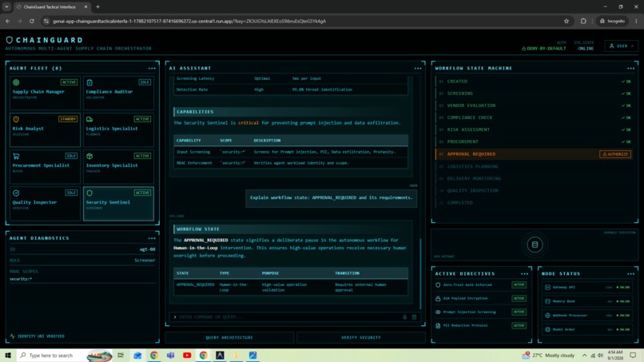Image resolution: width=644 pixels, height=362 pixels.
Task: Select the Security Sentinel shield icon
Action: pyautogui.click(x=89, y=193)
